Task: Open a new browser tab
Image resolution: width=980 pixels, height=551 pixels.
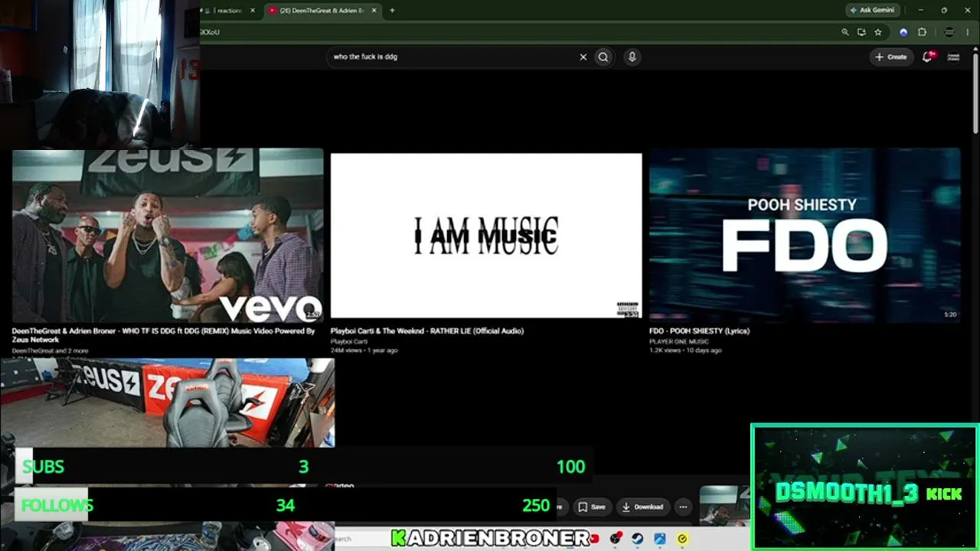Action: coord(392,11)
